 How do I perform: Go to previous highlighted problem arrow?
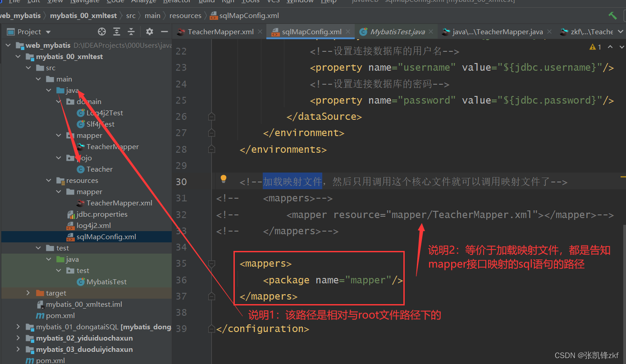coord(610,47)
